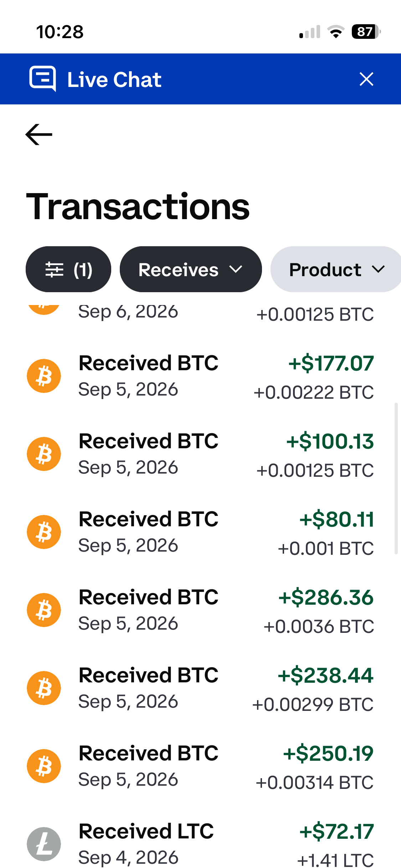Open the filter sliders button (1)
The width and height of the screenshot is (401, 868).
68,269
